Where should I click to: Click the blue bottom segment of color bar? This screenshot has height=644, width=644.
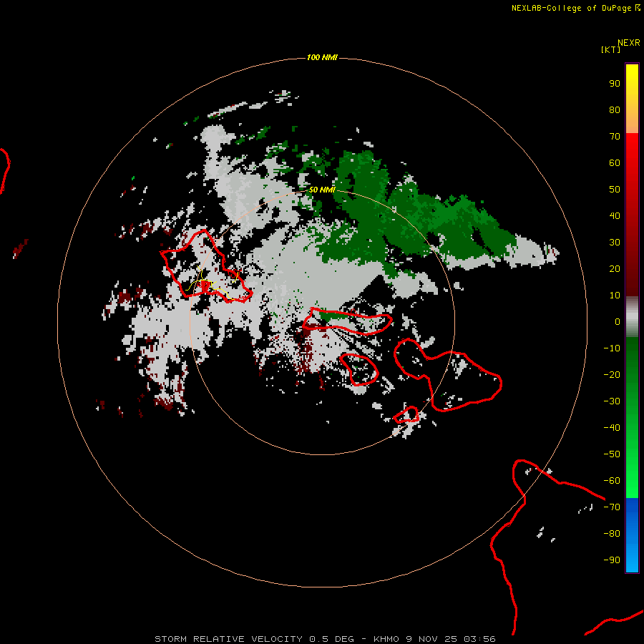pyautogui.click(x=632, y=535)
